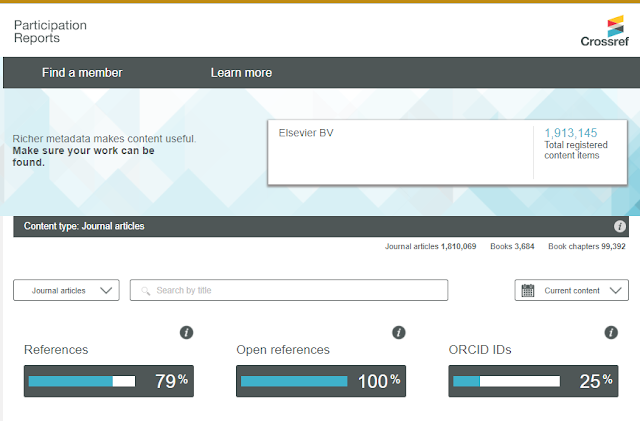This screenshot has width=640, height=421.
Task: Select Book chapters 99,392 count
Action: tap(587, 247)
